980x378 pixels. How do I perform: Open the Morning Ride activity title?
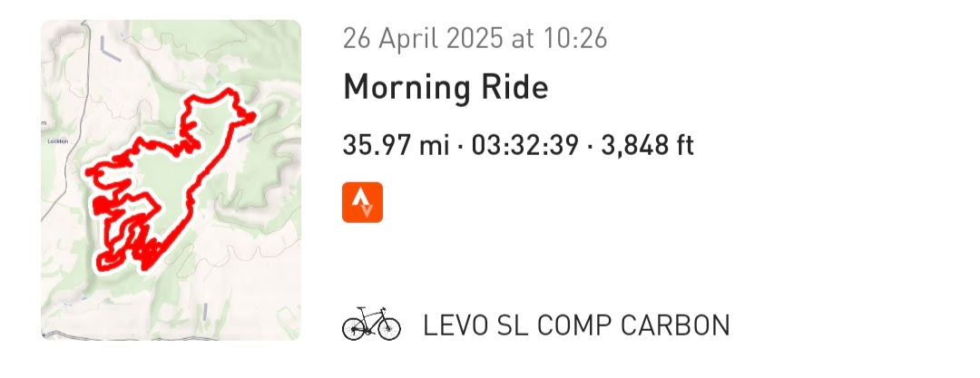coord(446,88)
